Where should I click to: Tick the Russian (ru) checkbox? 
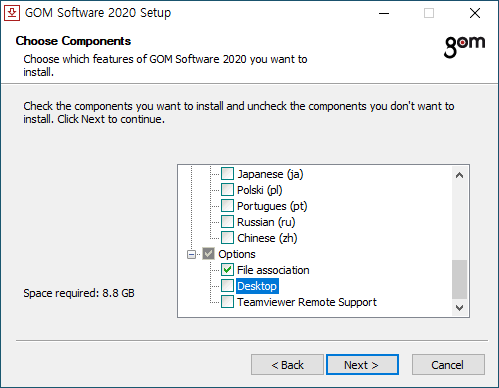click(x=227, y=222)
